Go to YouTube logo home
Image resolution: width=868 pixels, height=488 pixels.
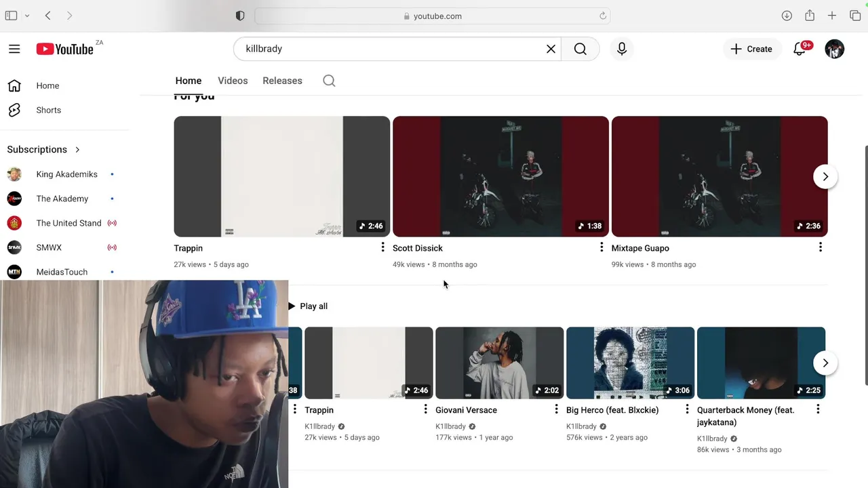[65, 49]
